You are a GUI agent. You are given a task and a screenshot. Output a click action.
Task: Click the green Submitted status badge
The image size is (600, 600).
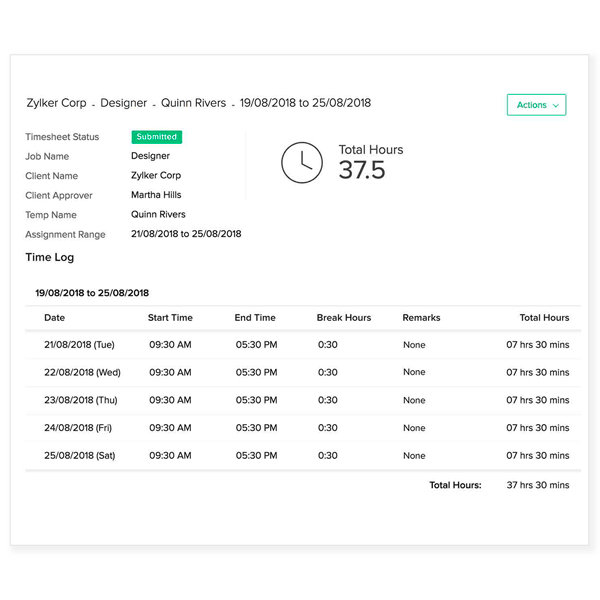point(157,137)
